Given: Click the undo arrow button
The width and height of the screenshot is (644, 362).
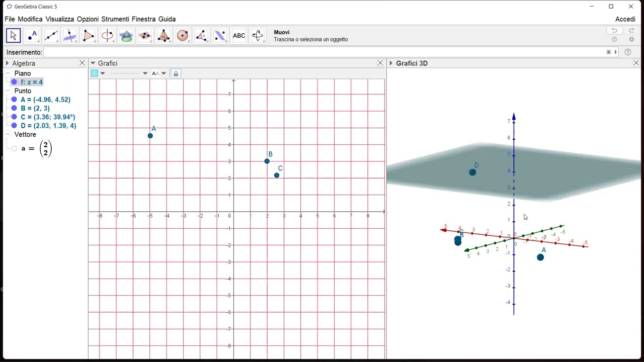Looking at the screenshot, I should coord(614,31).
